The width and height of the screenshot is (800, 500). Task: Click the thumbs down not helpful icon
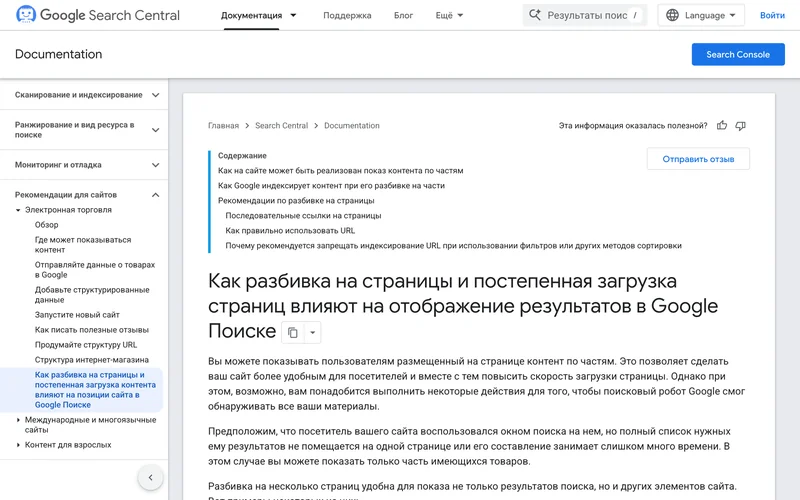coord(740,126)
